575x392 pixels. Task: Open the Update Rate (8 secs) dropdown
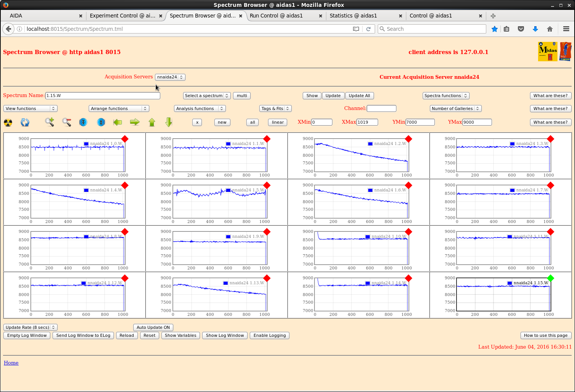click(30, 327)
